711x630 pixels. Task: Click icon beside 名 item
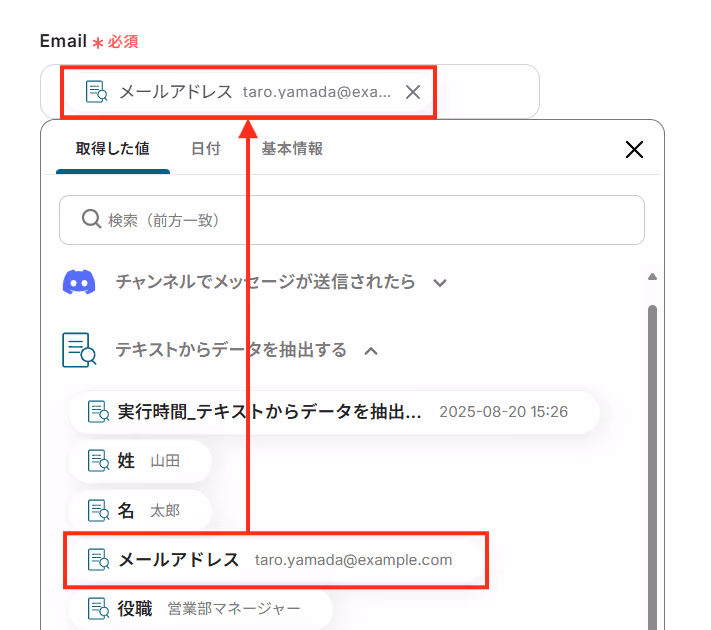(98, 511)
